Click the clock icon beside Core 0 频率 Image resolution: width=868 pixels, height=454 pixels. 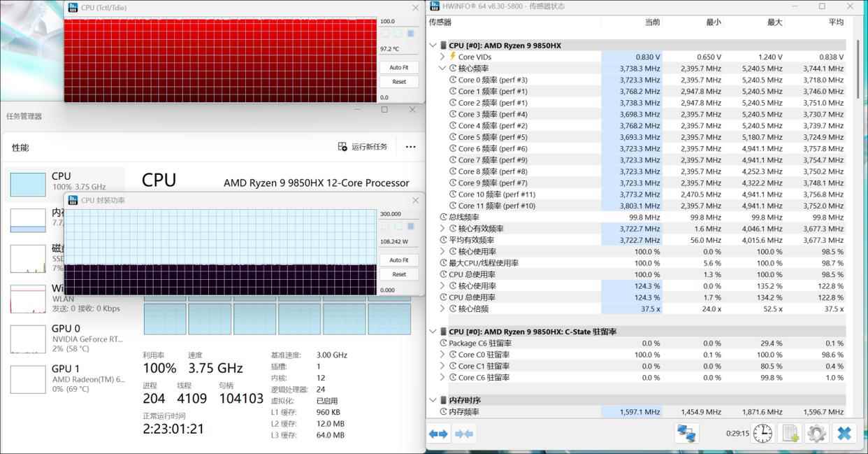[x=453, y=80]
